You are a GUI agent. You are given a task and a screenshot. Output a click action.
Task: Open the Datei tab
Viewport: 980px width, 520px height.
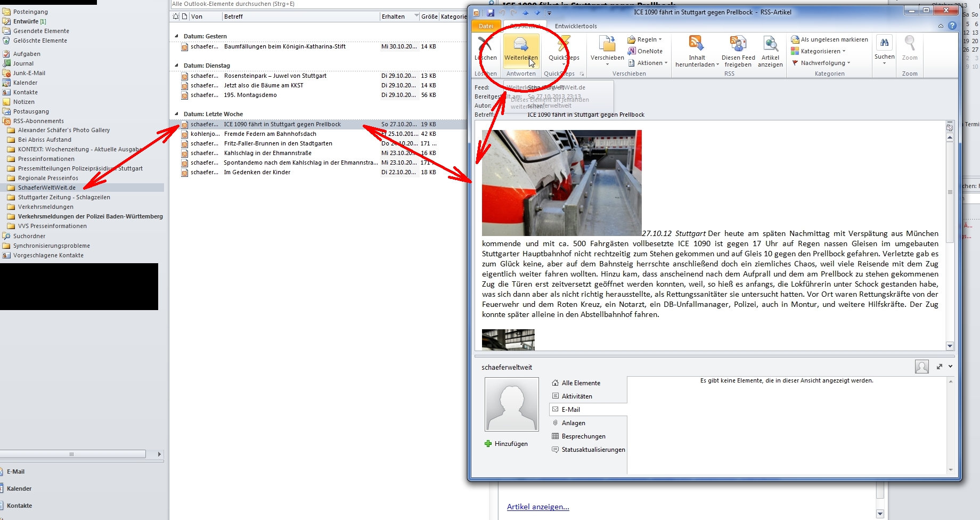pyautogui.click(x=486, y=26)
